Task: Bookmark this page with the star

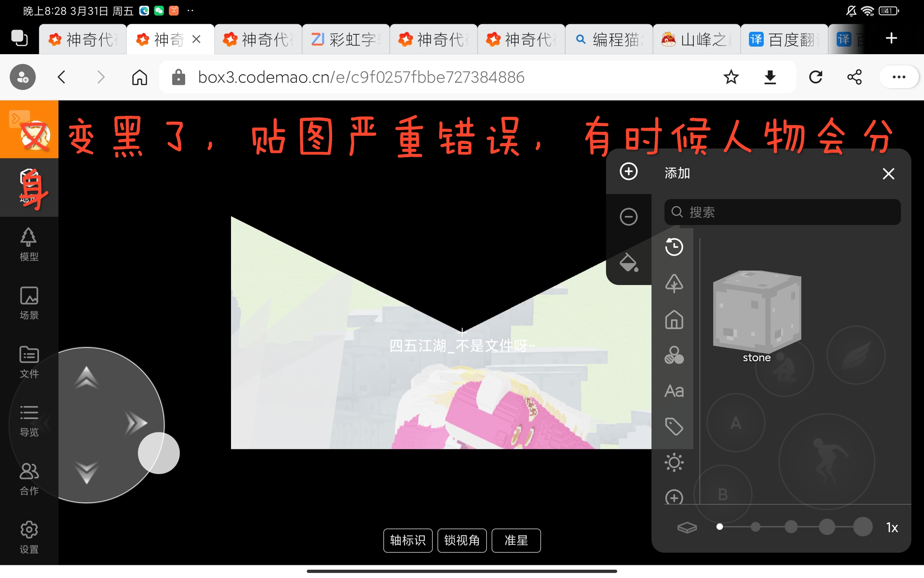Action: coord(731,77)
